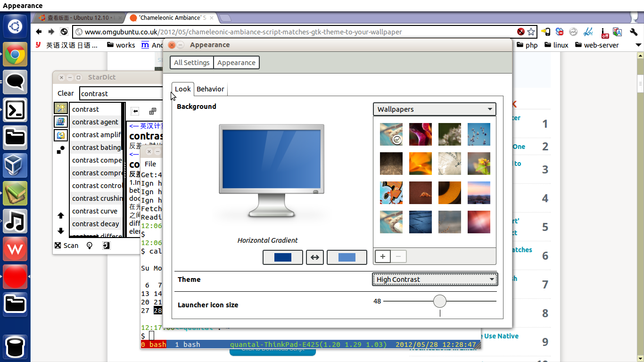Go back in Chrome browser
The height and width of the screenshot is (362, 644).
[39, 32]
